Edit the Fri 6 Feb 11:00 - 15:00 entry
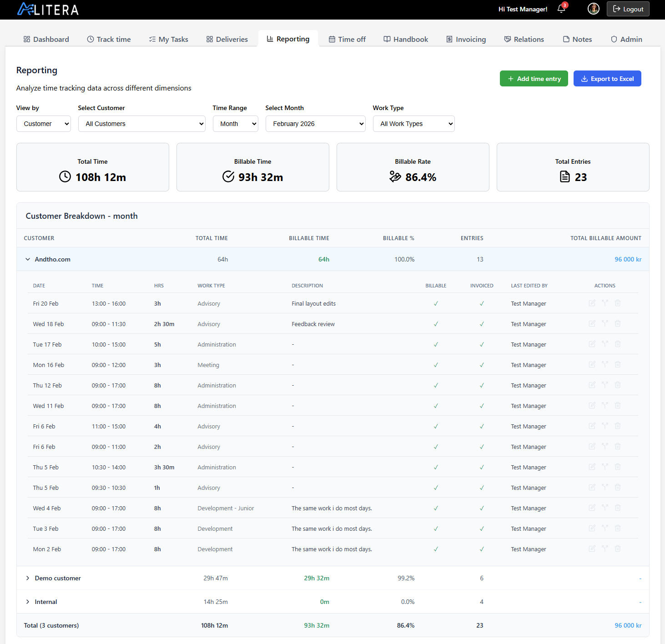The image size is (665, 644). (x=592, y=426)
